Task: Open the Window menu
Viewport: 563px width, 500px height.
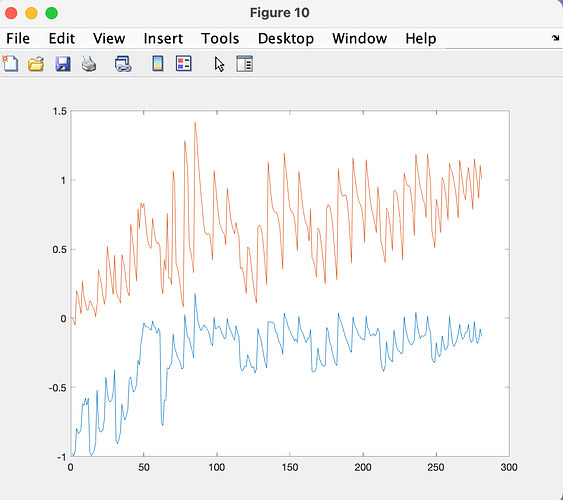Action: [360, 38]
